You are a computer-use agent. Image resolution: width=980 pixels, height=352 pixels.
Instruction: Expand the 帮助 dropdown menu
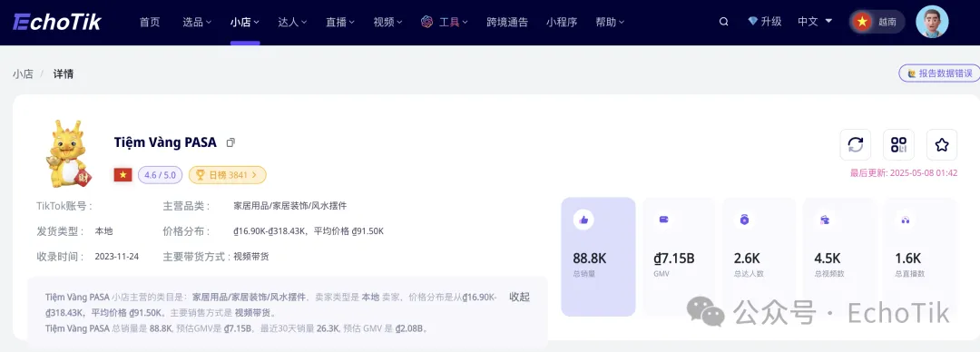click(x=610, y=22)
